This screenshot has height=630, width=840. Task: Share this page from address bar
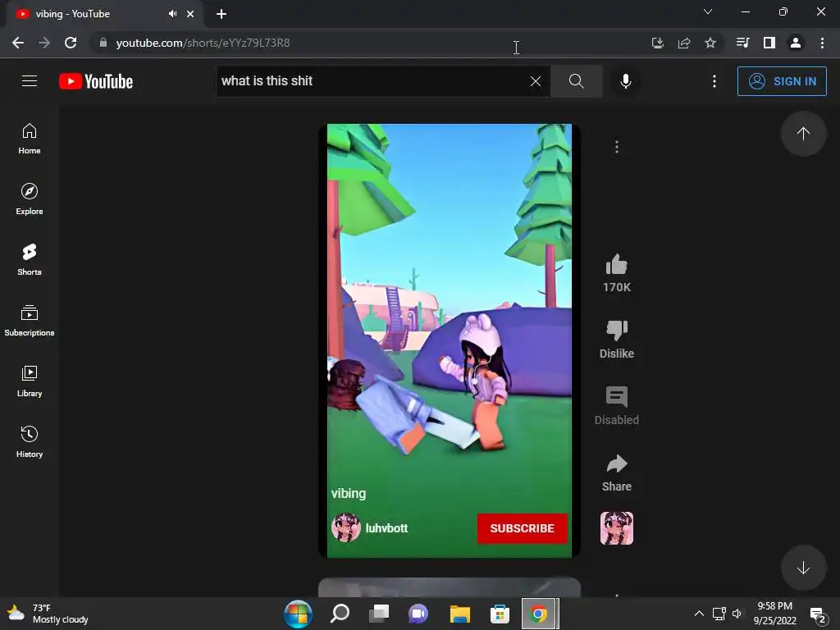tap(683, 43)
